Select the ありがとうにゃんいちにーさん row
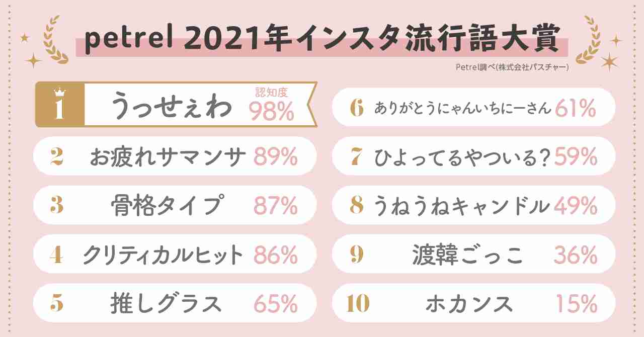644x337 pixels. (x=474, y=107)
